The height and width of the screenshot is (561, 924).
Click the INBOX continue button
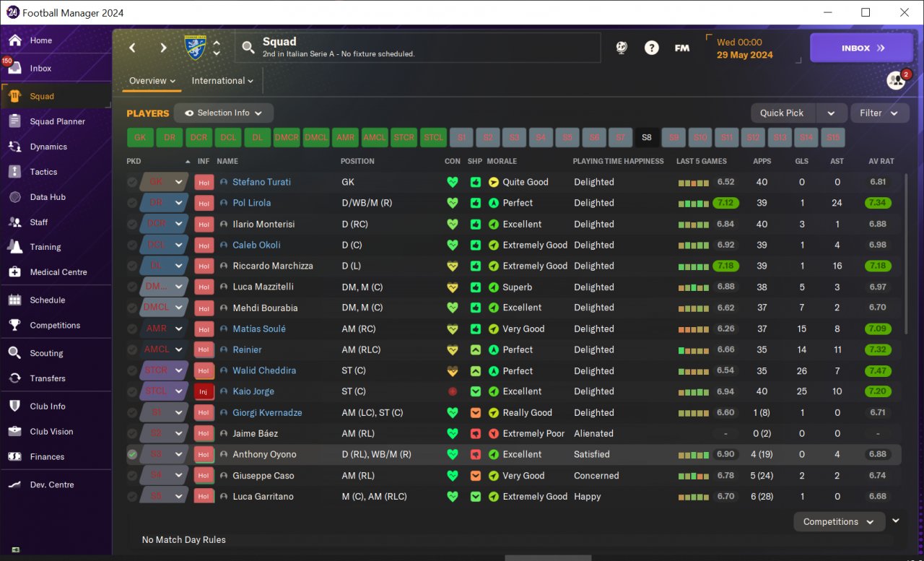point(862,48)
